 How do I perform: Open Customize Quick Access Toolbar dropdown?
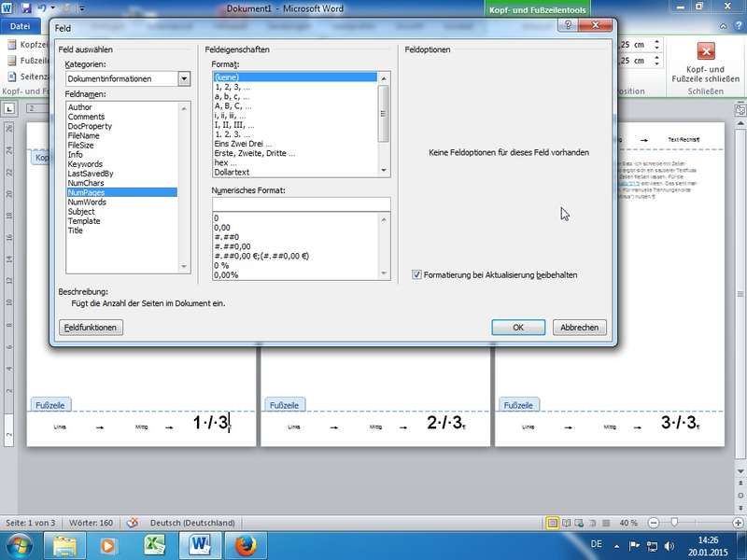(82, 8)
